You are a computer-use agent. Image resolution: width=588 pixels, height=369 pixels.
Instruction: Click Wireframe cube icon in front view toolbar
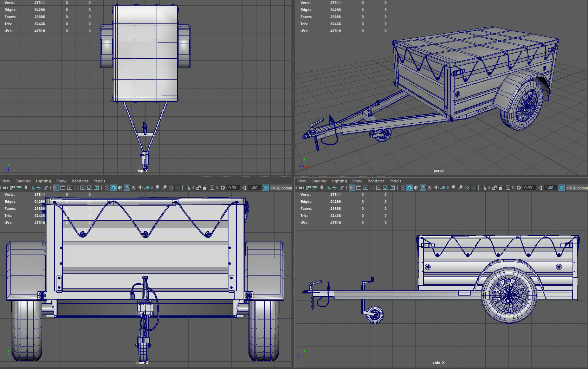coord(107,188)
